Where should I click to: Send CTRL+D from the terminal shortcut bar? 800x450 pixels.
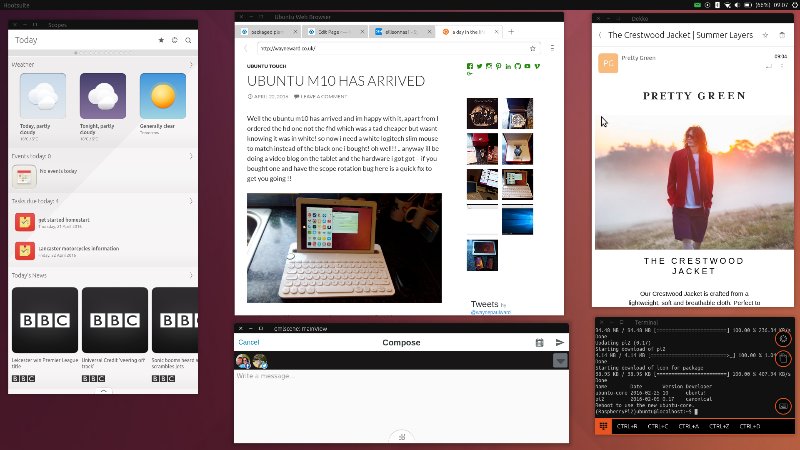pyautogui.click(x=749, y=427)
